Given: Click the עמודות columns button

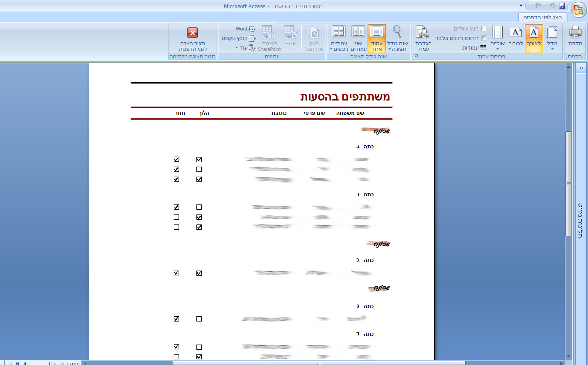Looking at the screenshot, I should pyautogui.click(x=474, y=48).
